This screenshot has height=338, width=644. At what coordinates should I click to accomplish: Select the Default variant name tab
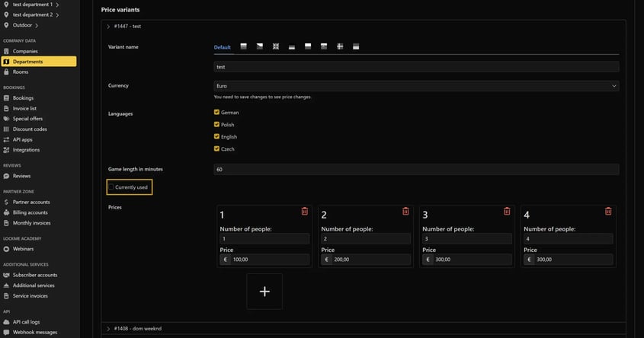click(x=222, y=47)
